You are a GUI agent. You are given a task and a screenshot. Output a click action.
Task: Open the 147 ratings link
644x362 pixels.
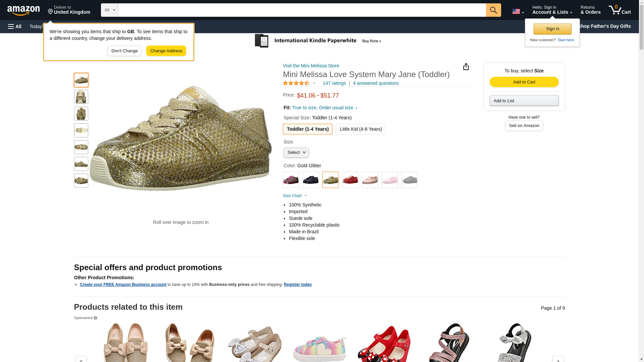pos(334,83)
